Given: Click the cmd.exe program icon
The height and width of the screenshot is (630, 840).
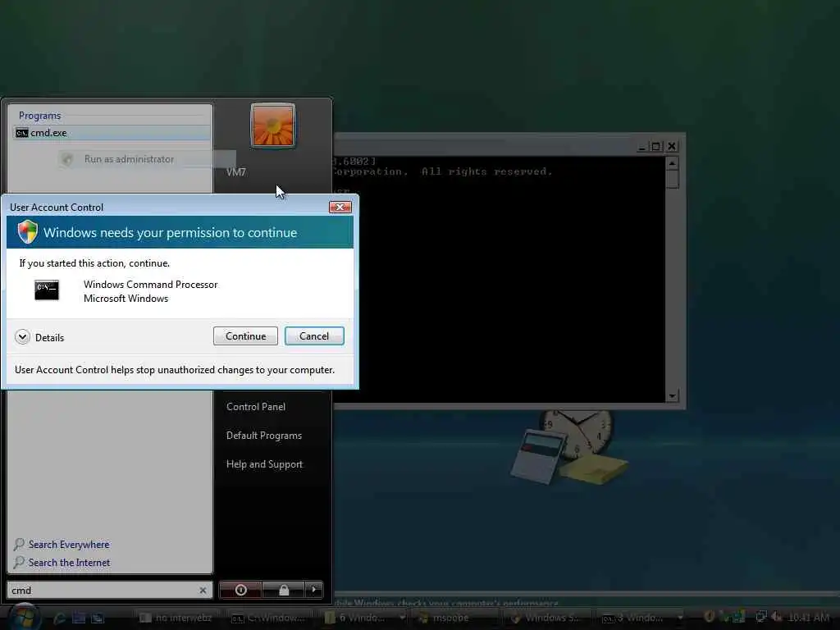Looking at the screenshot, I should [21, 133].
